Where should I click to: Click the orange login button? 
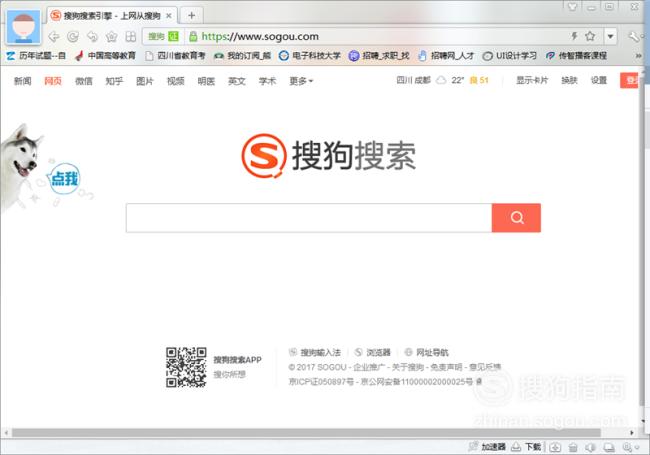point(629,80)
